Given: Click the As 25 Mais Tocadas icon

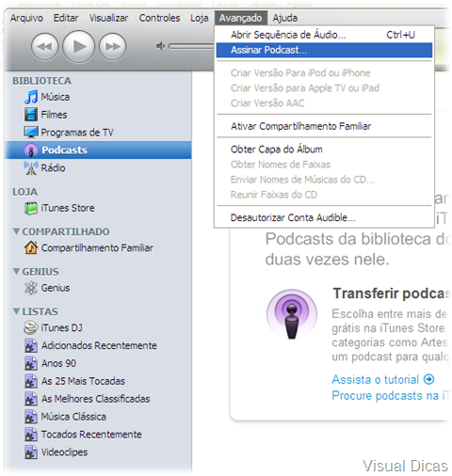Looking at the screenshot, I should coord(31,381).
